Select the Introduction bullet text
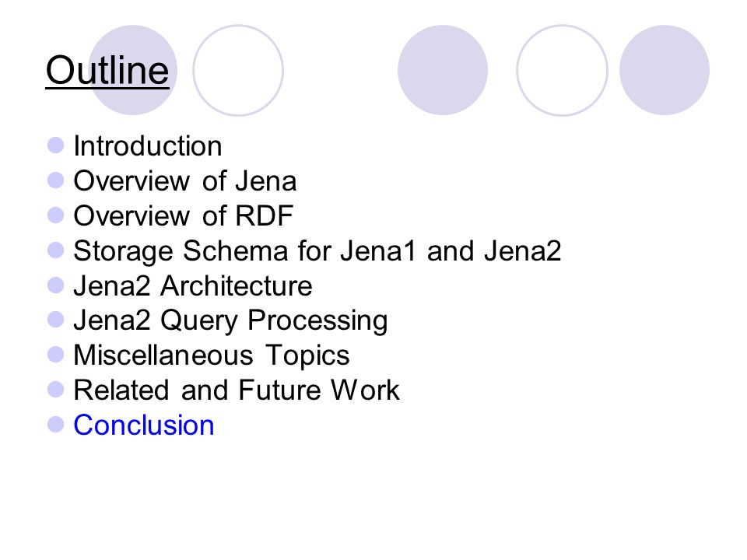Screen dimensions: 747x560 [x=148, y=145]
